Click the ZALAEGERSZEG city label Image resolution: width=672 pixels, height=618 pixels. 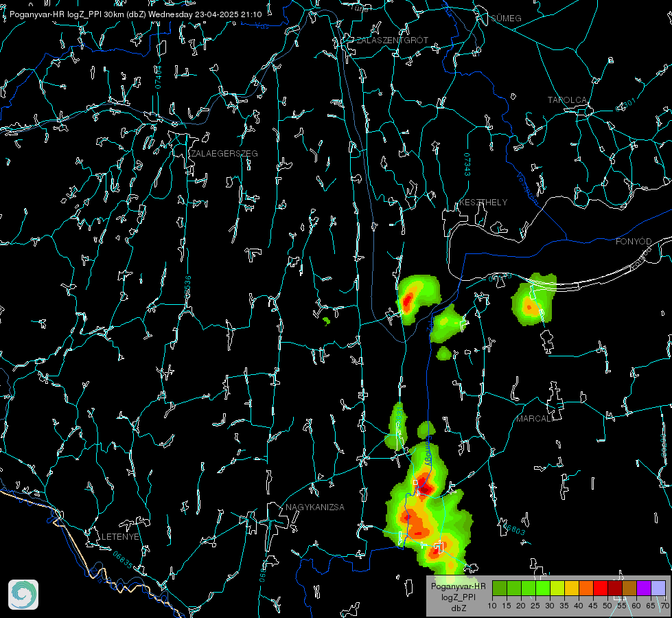click(x=224, y=153)
